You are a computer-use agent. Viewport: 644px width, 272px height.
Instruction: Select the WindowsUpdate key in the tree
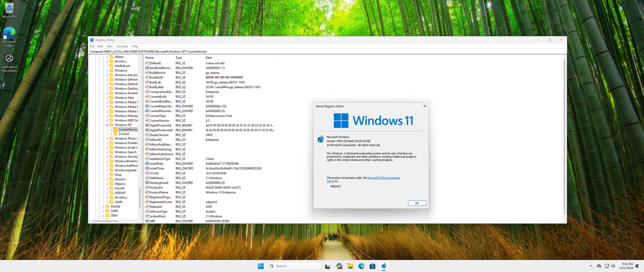(x=125, y=170)
